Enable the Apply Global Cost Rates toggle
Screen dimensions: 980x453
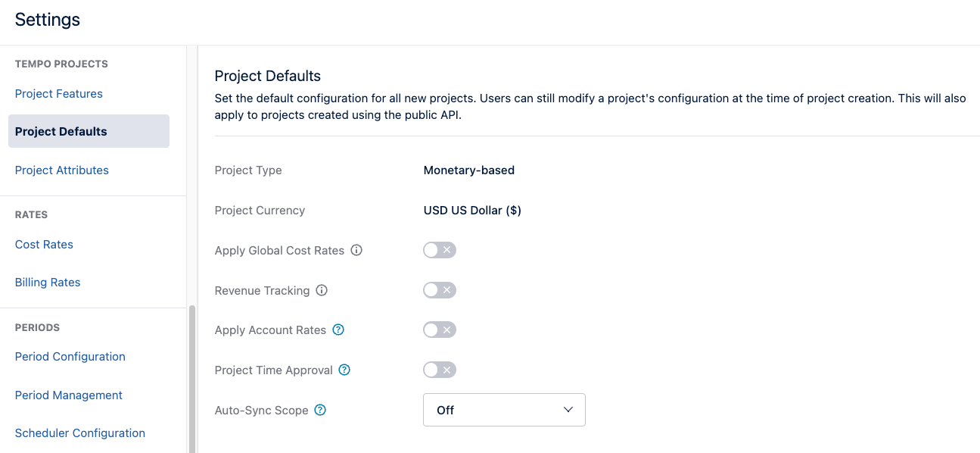[440, 250]
